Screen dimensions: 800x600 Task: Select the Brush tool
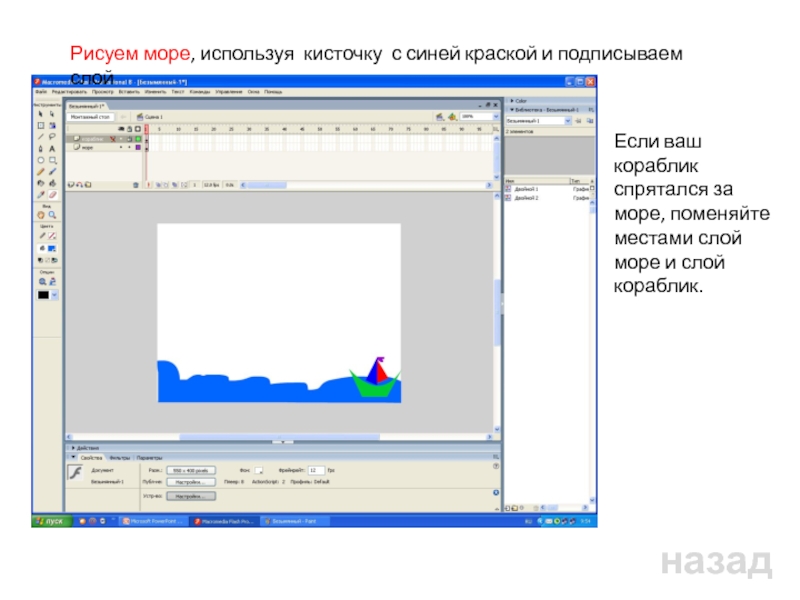click(x=52, y=172)
